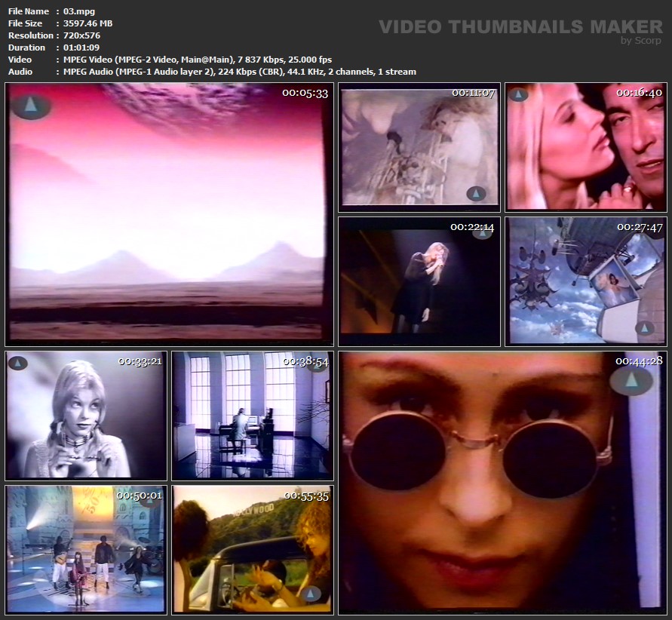Click the channel logo in the 00:16:40 frame
672x620 pixels.
518,95
